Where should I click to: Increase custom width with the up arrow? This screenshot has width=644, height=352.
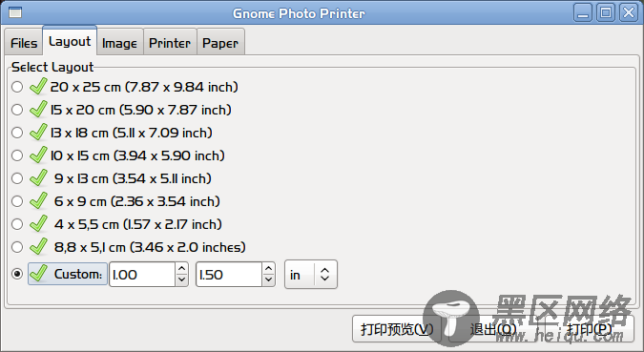pos(181,269)
